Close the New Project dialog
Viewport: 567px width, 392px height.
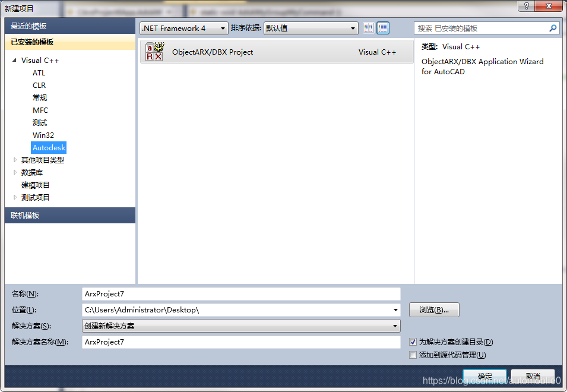click(548, 6)
